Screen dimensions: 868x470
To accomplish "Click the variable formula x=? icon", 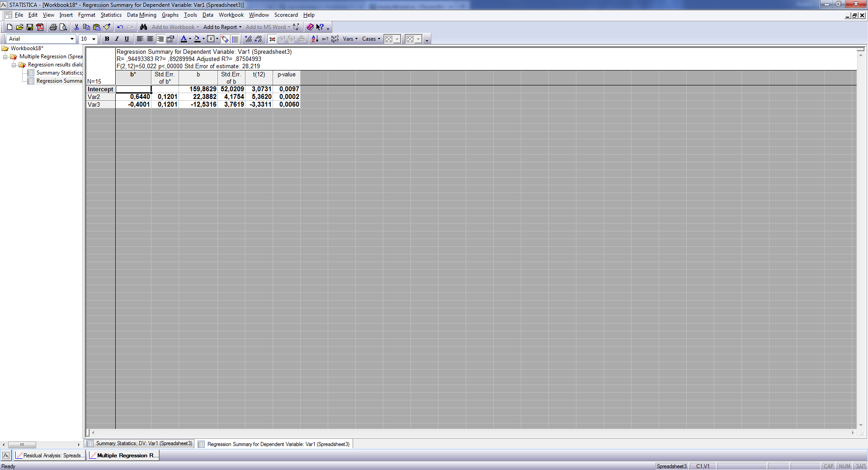I will tap(325, 39).
